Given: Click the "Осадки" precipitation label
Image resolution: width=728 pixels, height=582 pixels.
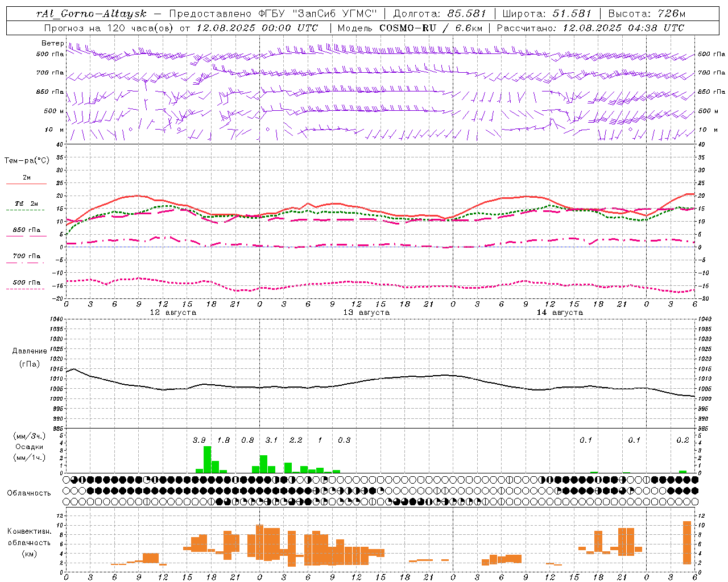Looking at the screenshot, I should click(x=30, y=447).
